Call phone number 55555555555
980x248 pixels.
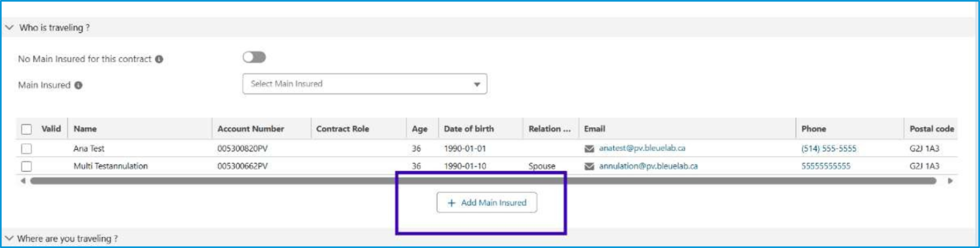pyautogui.click(x=826, y=166)
